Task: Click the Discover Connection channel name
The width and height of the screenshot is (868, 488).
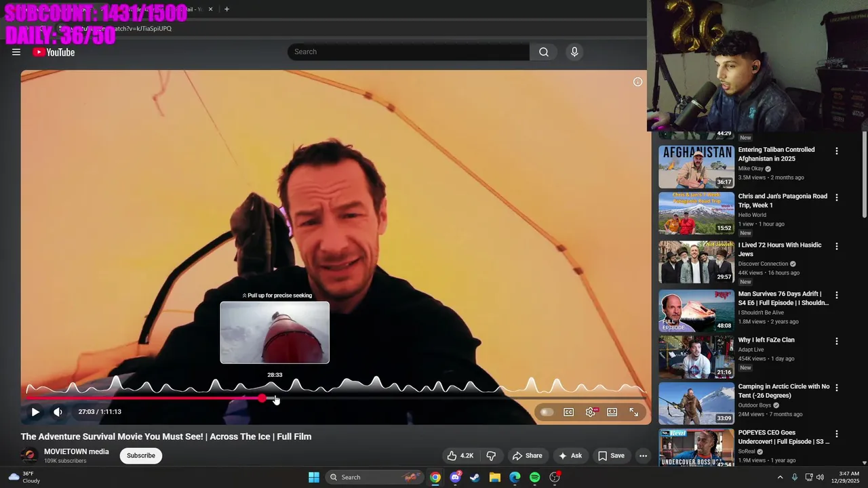Action: pyautogui.click(x=763, y=264)
